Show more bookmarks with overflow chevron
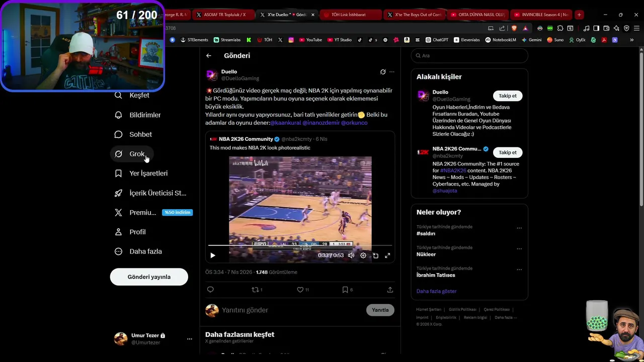Image resolution: width=644 pixels, height=362 pixels. click(631, 40)
